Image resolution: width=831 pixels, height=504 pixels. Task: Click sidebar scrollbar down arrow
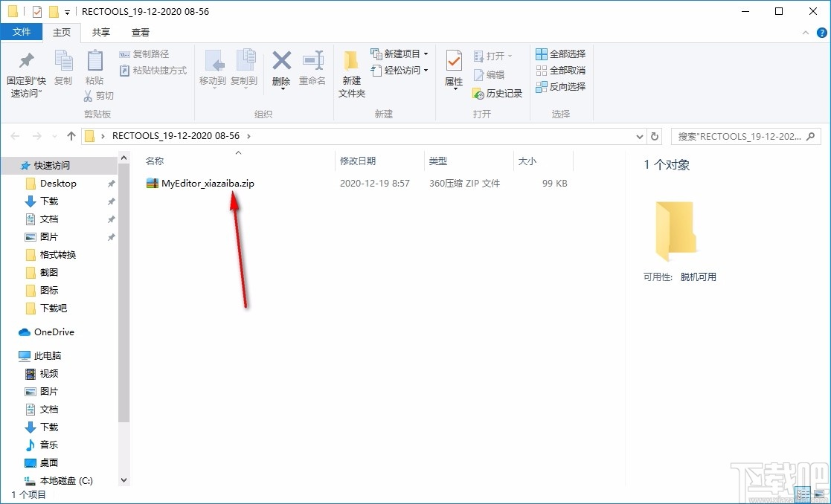pos(123,481)
